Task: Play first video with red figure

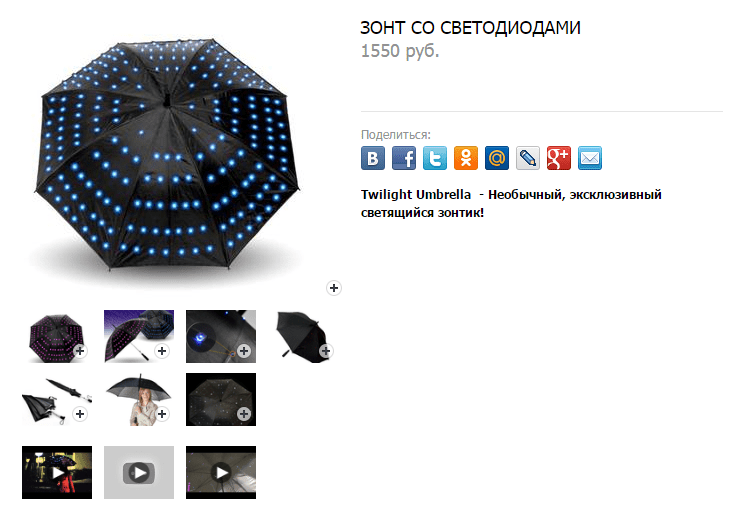Action: tap(57, 472)
